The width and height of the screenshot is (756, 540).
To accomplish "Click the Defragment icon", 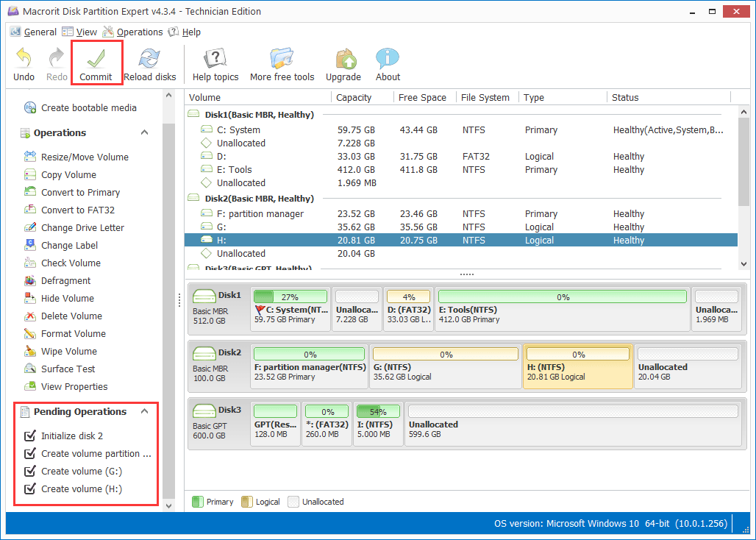I will [30, 280].
